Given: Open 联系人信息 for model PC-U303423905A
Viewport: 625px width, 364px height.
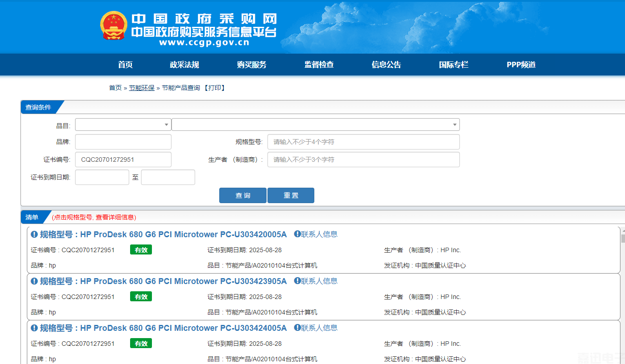Looking at the screenshot, I should point(316,281).
